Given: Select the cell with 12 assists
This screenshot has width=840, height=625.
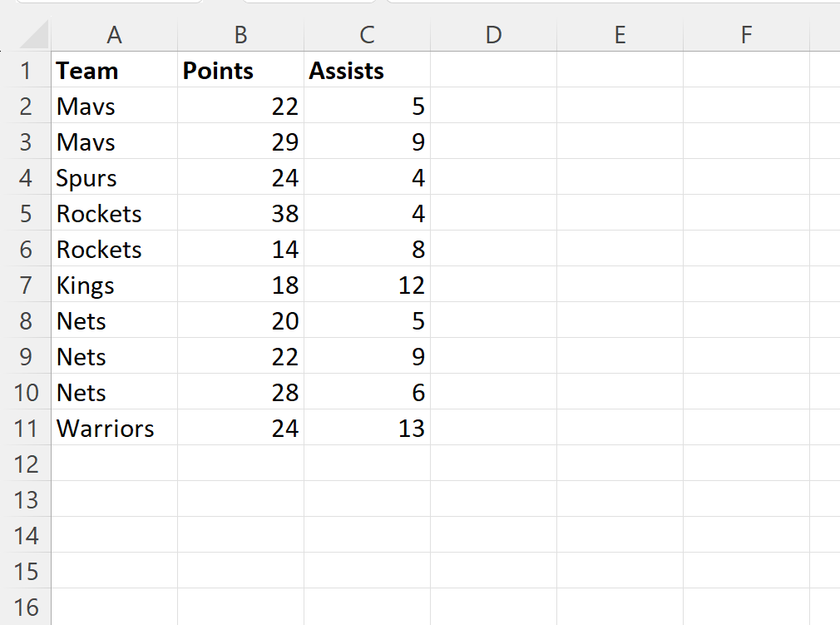Looking at the screenshot, I should pos(367,285).
